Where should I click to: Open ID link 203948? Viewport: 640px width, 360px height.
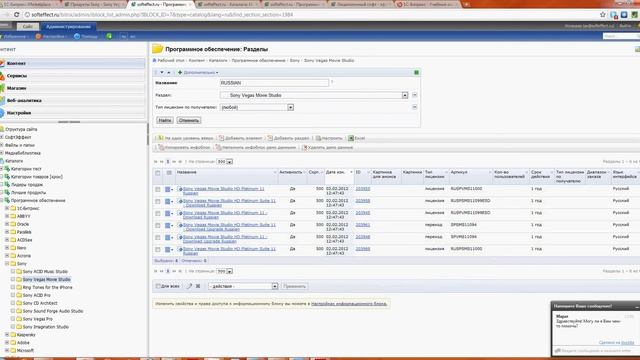point(362,237)
